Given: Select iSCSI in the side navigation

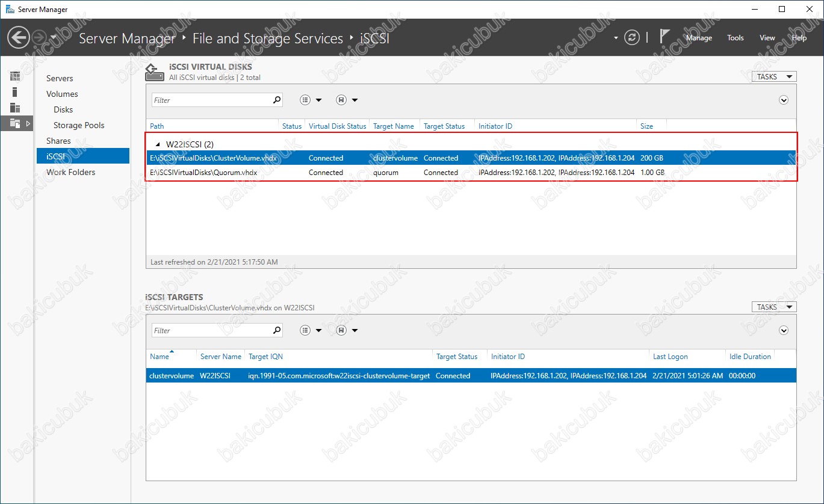Looking at the screenshot, I should (83, 156).
